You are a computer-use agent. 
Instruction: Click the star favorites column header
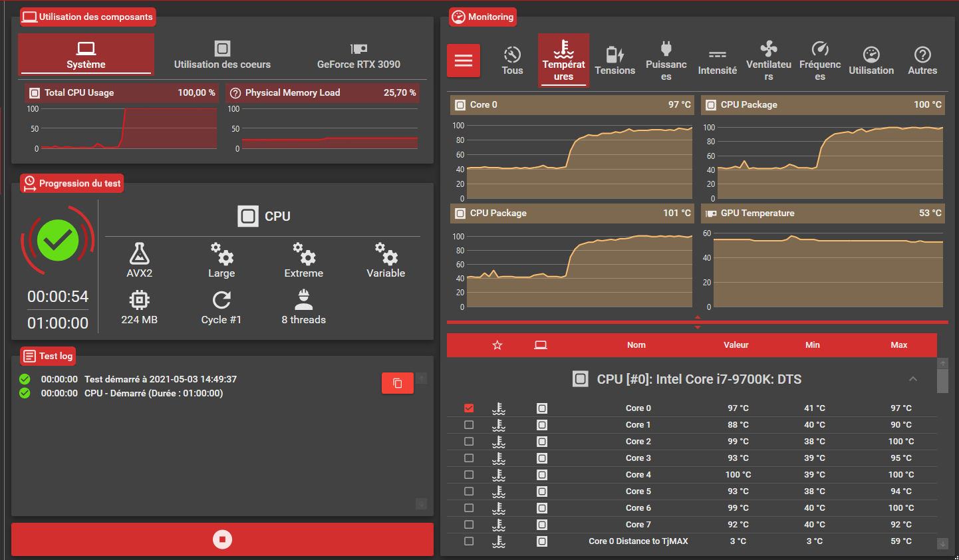coord(497,345)
